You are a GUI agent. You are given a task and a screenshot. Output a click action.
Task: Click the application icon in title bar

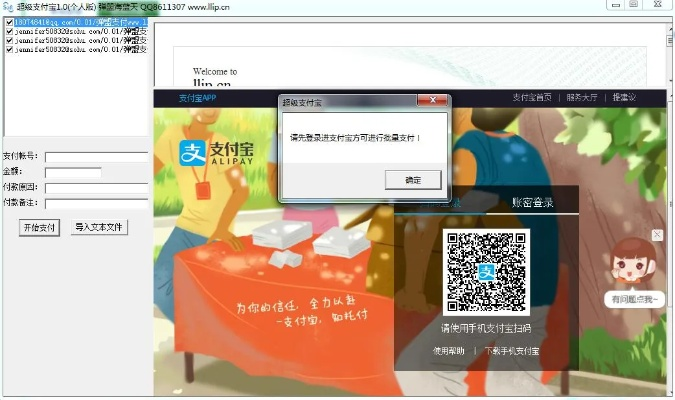[7, 6]
